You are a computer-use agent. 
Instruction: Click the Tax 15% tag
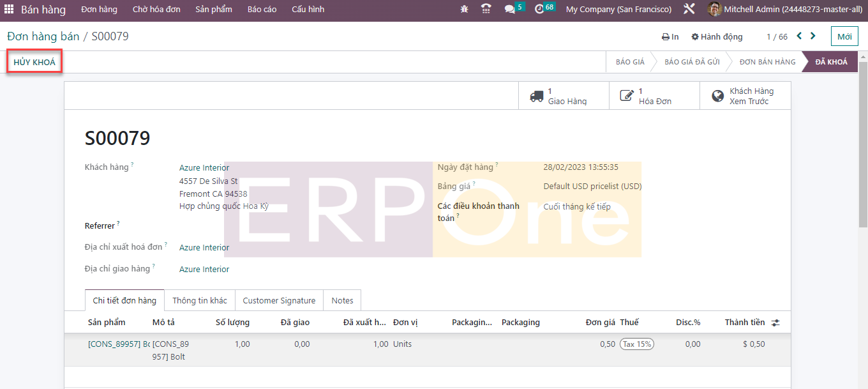[x=636, y=344]
